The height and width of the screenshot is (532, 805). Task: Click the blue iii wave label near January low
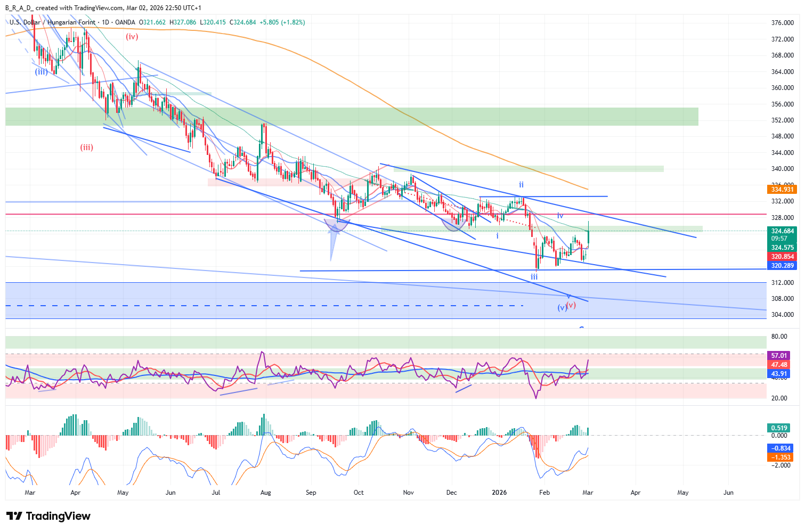534,277
